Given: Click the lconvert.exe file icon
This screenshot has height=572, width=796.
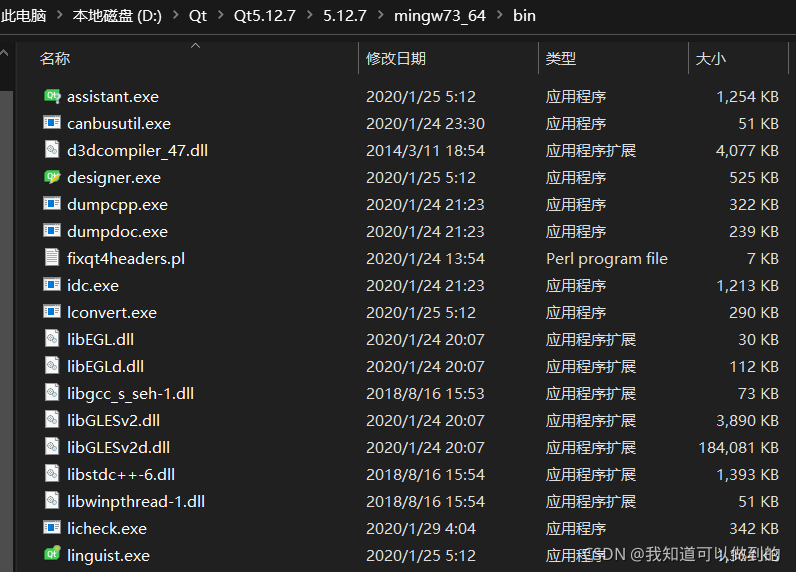Looking at the screenshot, I should click(x=52, y=311).
